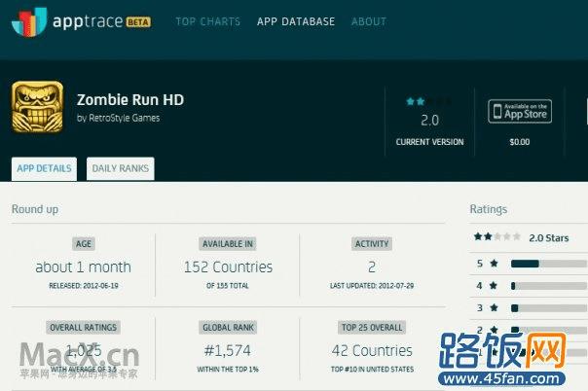Click the apptrace logo icon
The image size is (588, 391).
(x=29, y=21)
